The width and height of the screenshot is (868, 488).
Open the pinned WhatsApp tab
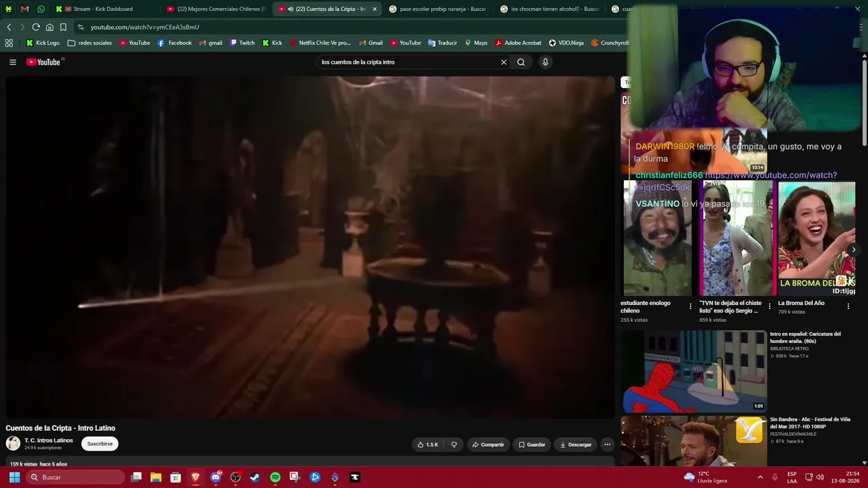click(x=41, y=9)
